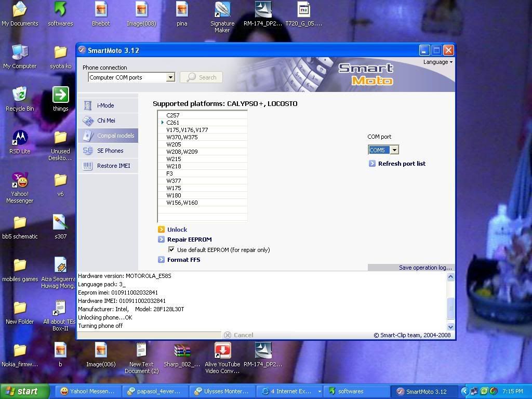Toggle Use default EEPROM checkbox
532x399 pixels.
pyautogui.click(x=171, y=250)
